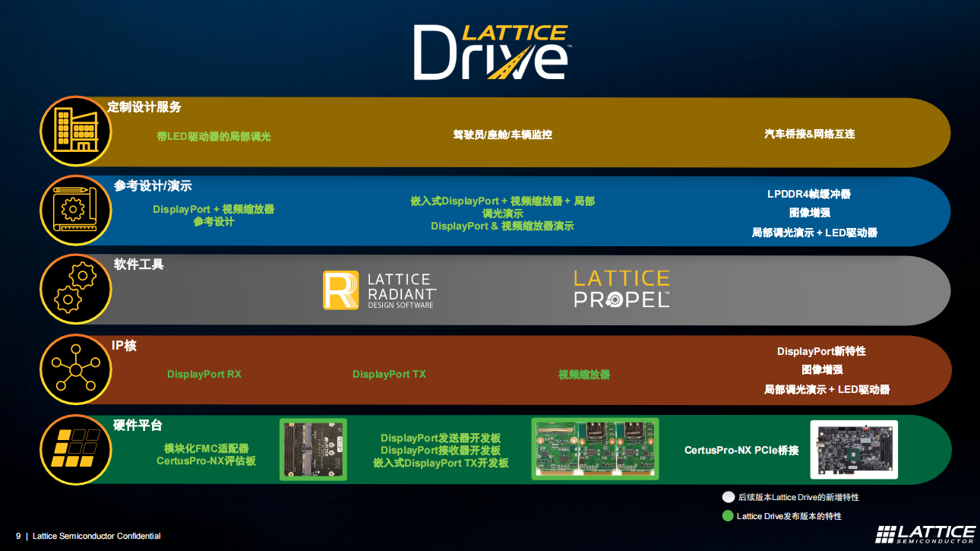Click the 软件工具 heading

[139, 264]
